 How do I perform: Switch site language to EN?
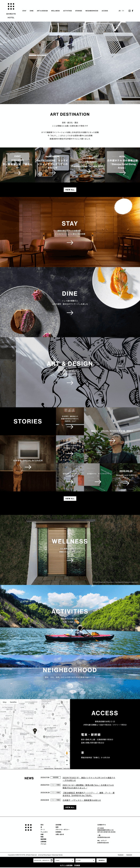(123, 11)
